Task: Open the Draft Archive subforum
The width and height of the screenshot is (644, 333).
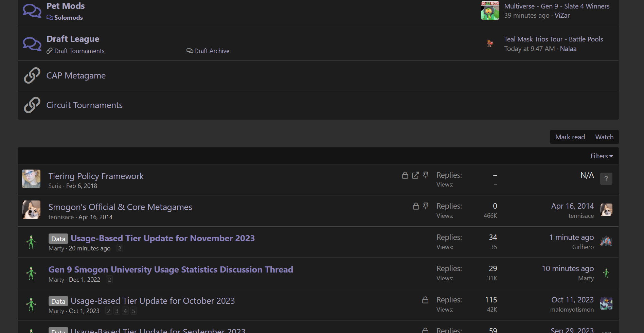Action: click(x=212, y=51)
